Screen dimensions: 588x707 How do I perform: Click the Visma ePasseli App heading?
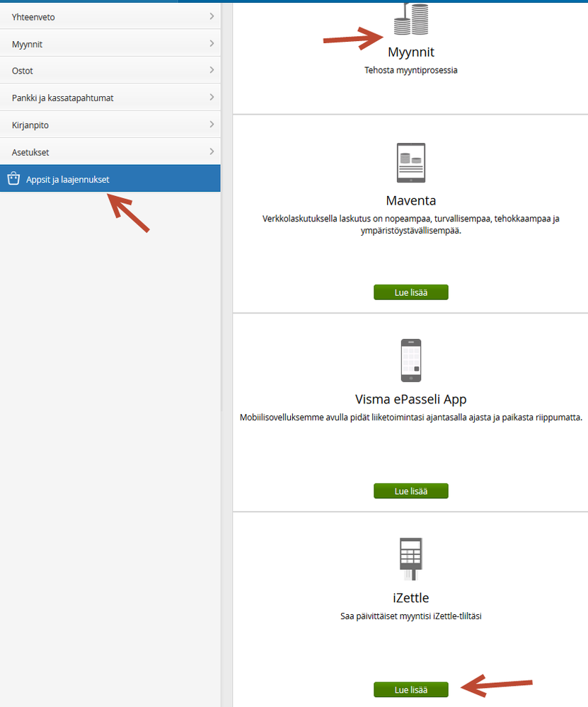click(x=411, y=399)
